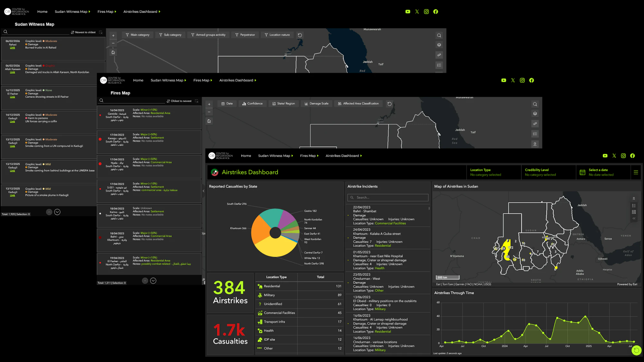
Task: Click the Instagram icon in the Airstrikes header
Action: click(623, 156)
